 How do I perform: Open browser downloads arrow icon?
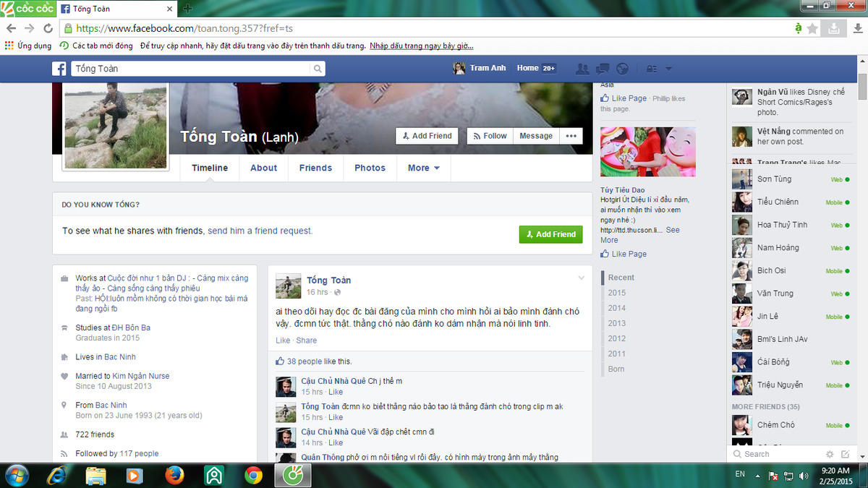tap(857, 28)
